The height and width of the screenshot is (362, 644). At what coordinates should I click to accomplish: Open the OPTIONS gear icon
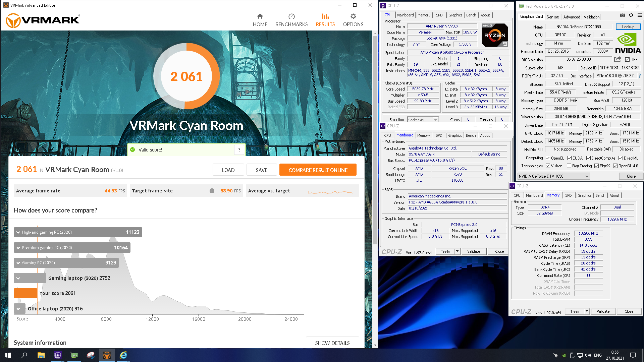click(x=353, y=16)
